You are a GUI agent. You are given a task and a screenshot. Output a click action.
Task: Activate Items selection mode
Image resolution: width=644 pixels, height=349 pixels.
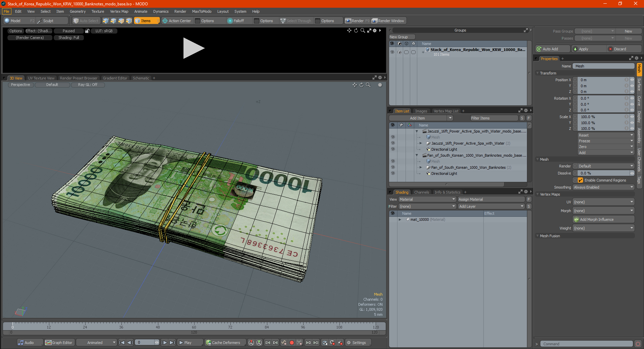coord(147,21)
